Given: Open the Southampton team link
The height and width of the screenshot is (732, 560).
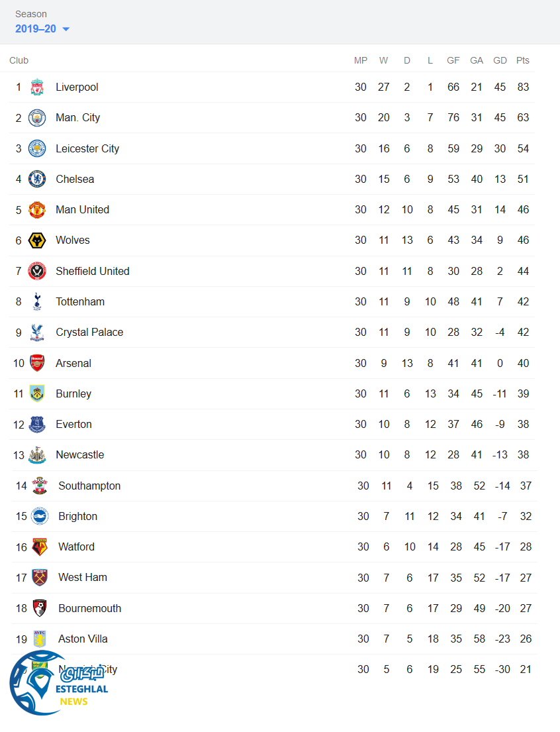Looking at the screenshot, I should [89, 486].
